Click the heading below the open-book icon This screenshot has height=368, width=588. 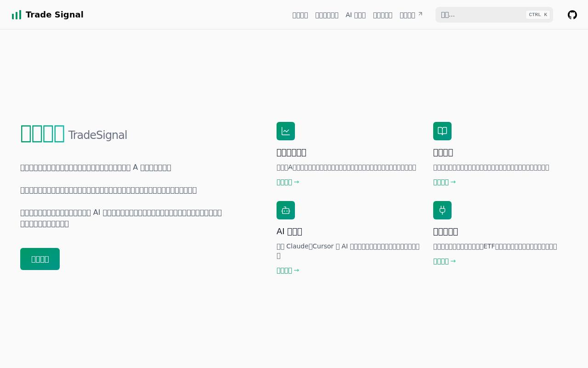[443, 152]
